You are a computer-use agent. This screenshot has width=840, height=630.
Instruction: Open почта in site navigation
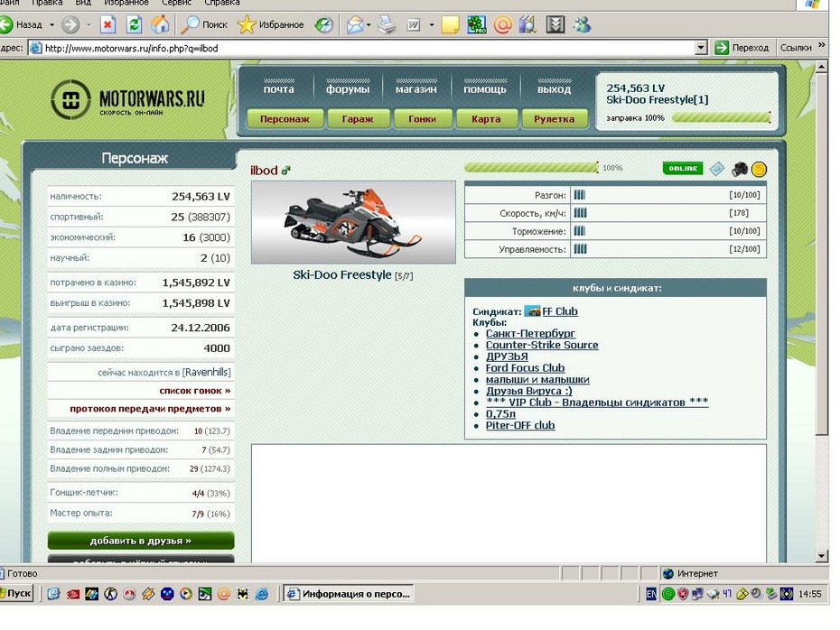(x=278, y=88)
